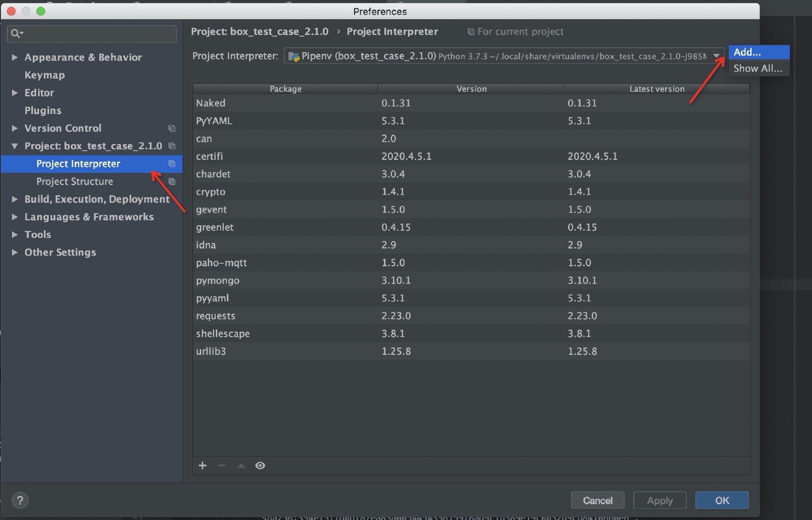Click the uninstall package minus icon
This screenshot has height=520, width=812.
222,465
